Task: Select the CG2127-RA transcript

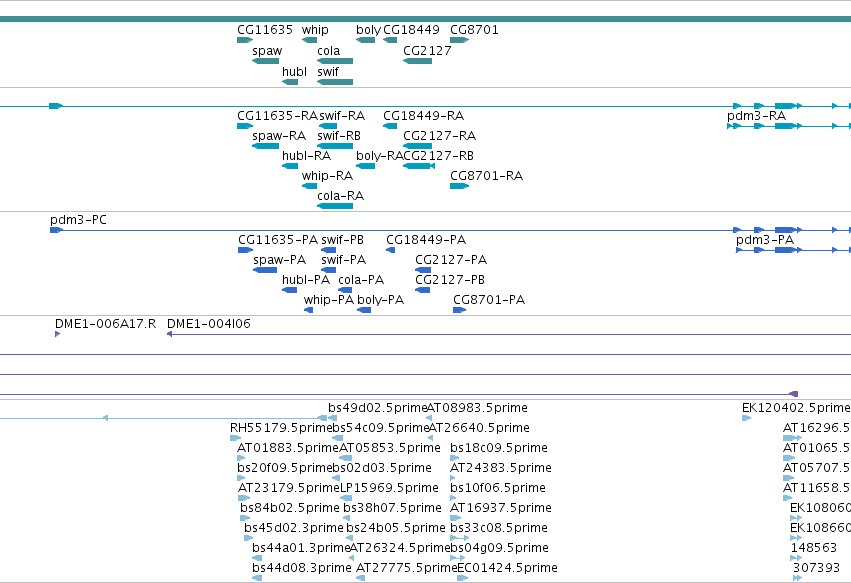Action: 417,146
